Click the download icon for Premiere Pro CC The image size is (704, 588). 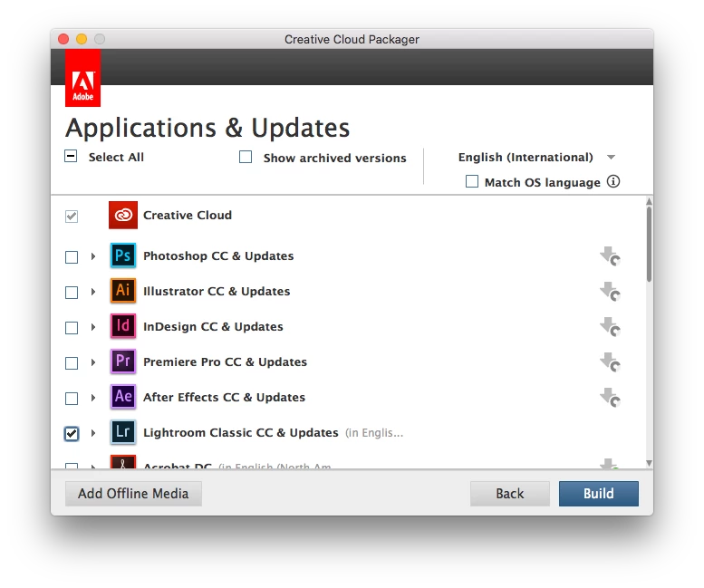[x=610, y=362]
